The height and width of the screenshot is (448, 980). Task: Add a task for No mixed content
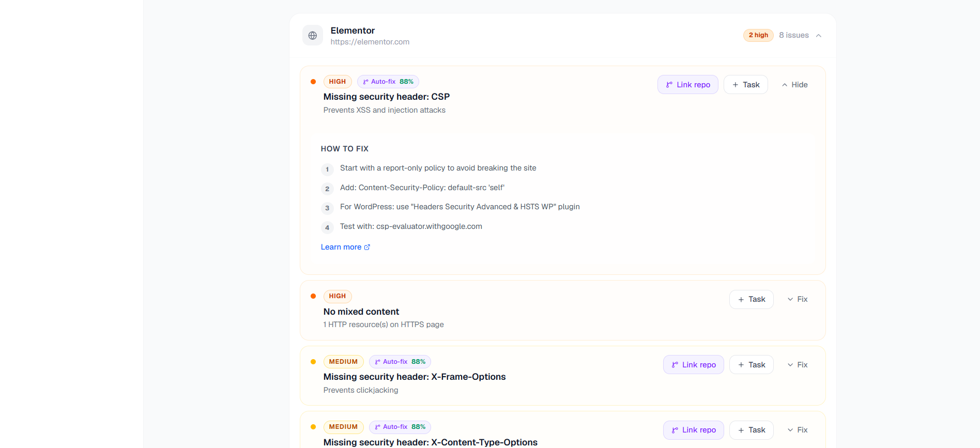(x=752, y=299)
